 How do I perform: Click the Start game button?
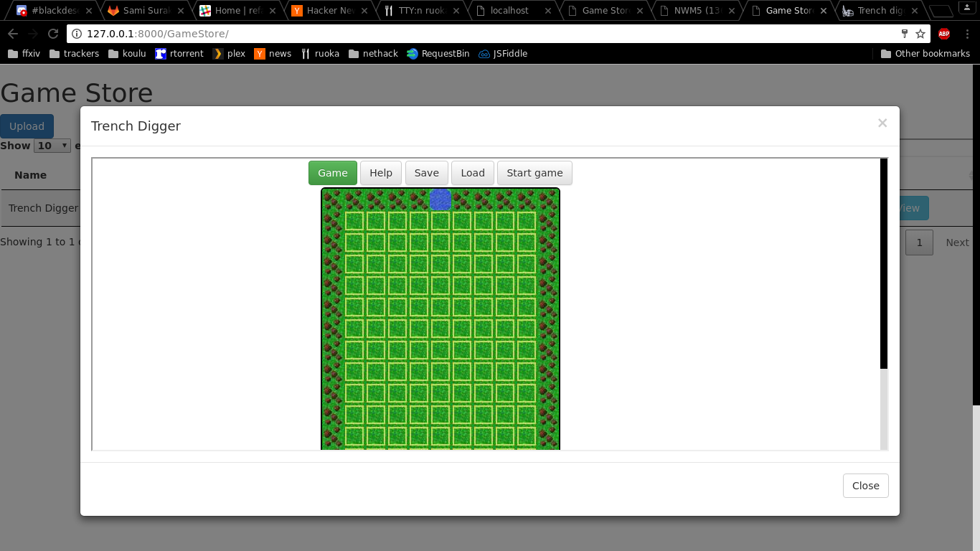coord(534,173)
